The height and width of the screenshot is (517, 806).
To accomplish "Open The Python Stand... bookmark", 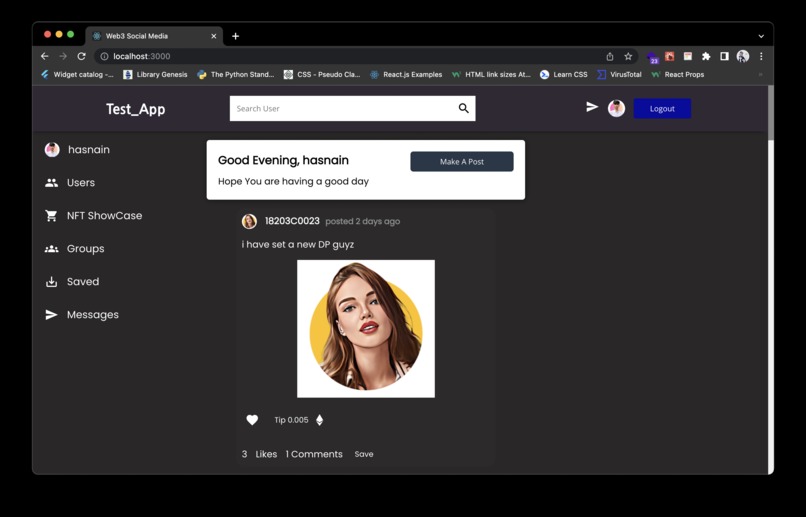I will click(x=235, y=75).
